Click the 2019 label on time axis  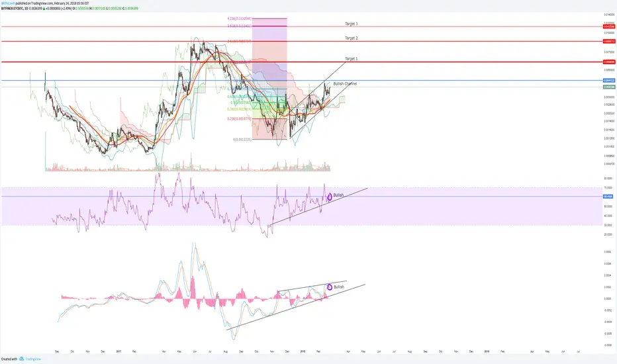pyautogui.click(x=487, y=351)
